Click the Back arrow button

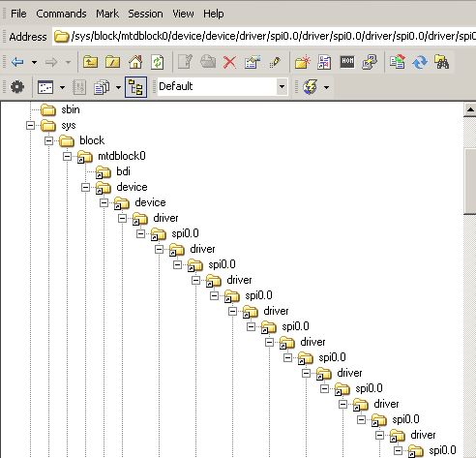[17, 62]
